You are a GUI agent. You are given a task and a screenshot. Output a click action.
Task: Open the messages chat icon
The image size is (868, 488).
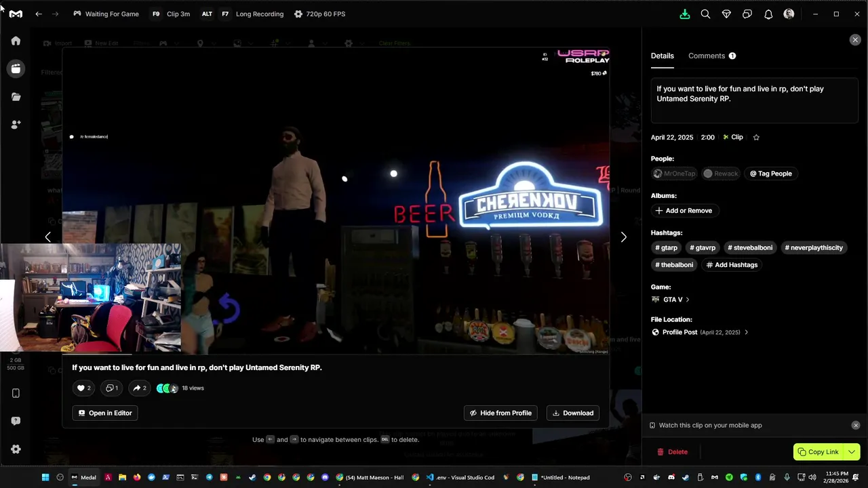click(x=747, y=14)
